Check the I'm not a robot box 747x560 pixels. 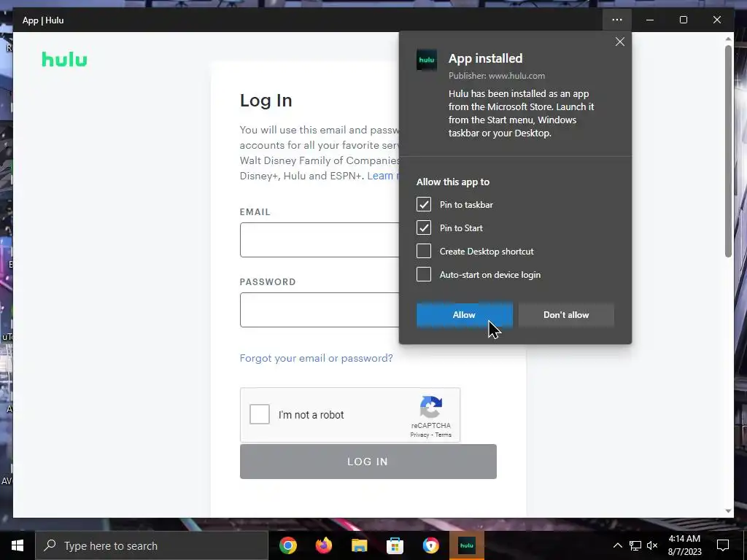click(260, 414)
